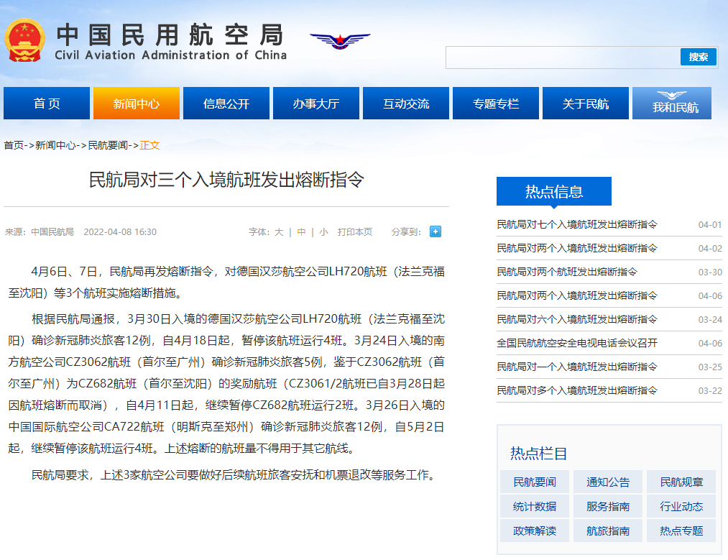Click the CAAC wings emblem icon
The width and height of the screenshot is (728, 560).
tap(339, 41)
